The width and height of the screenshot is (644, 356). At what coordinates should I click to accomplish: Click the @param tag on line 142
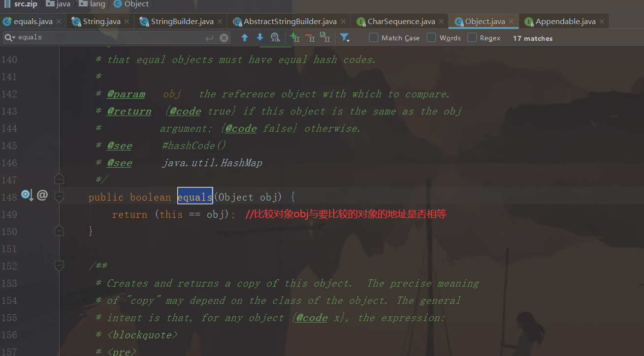tap(126, 94)
